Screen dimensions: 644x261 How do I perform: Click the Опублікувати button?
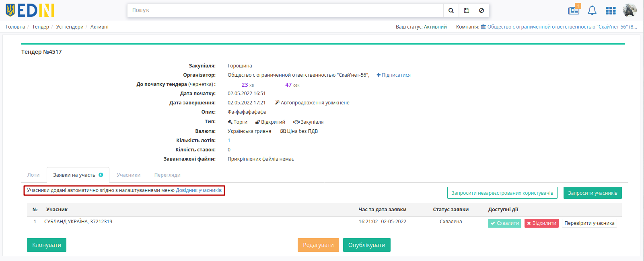[367, 245]
